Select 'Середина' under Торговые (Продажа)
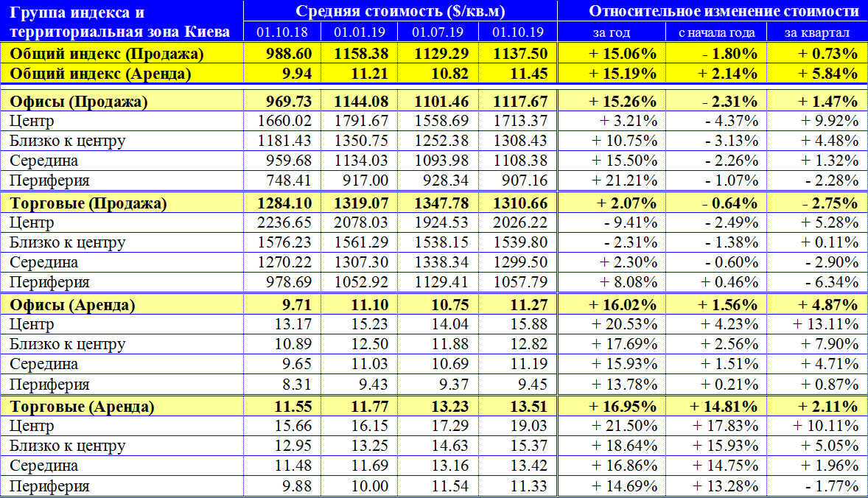This screenshot has width=868, height=498. [43, 262]
